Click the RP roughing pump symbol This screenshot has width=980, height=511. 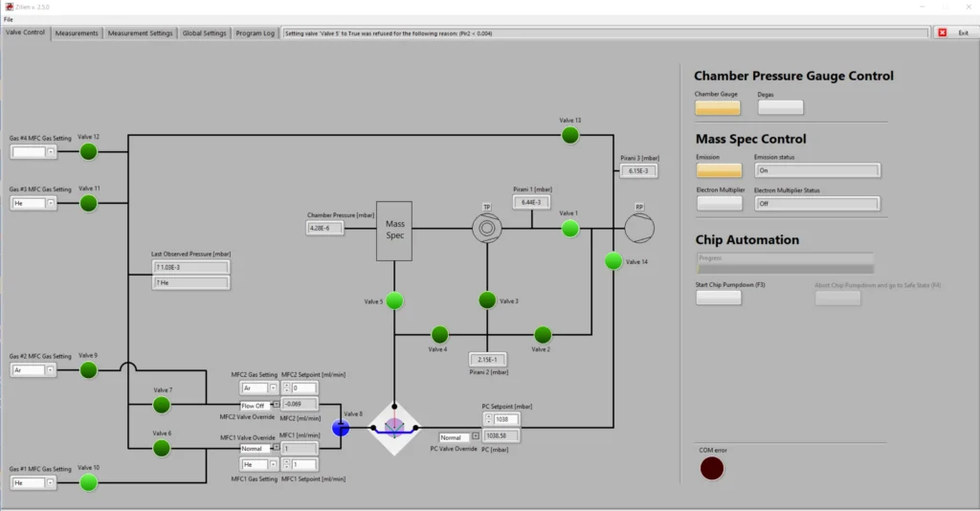coord(639,229)
